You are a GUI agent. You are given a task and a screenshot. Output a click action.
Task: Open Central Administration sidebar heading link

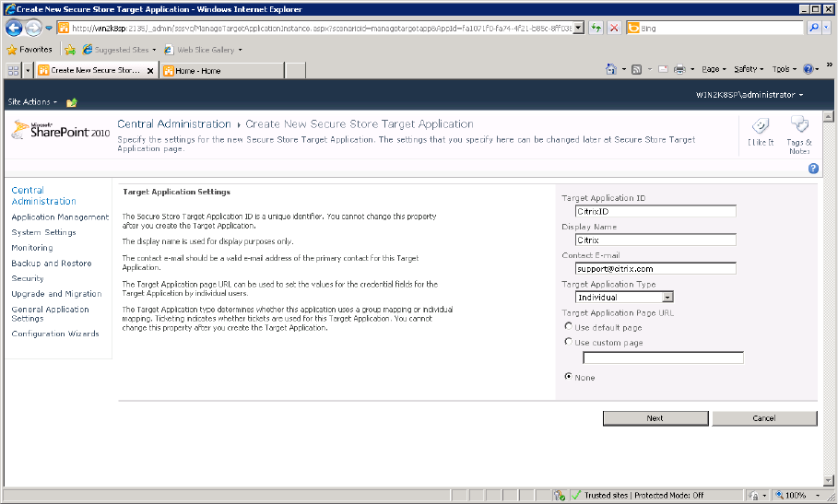44,196
